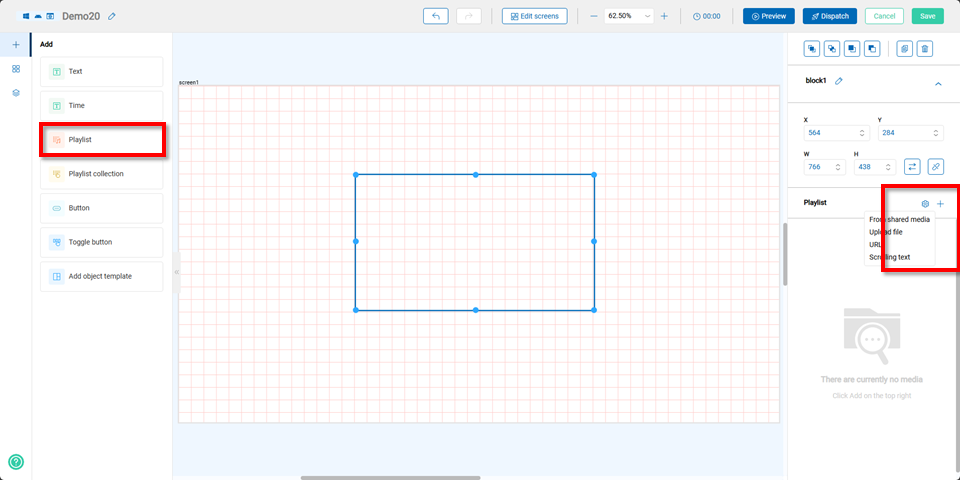Click the Dispatch button

point(829,16)
